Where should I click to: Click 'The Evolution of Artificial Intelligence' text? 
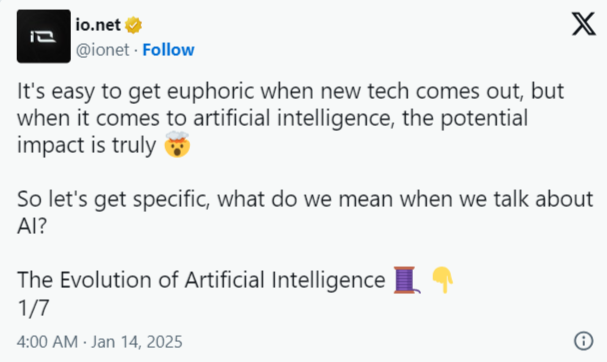tap(201, 280)
